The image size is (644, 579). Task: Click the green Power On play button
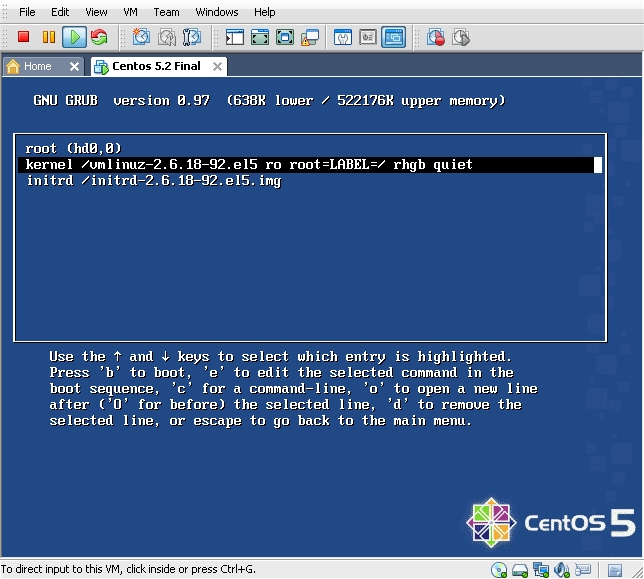click(74, 37)
